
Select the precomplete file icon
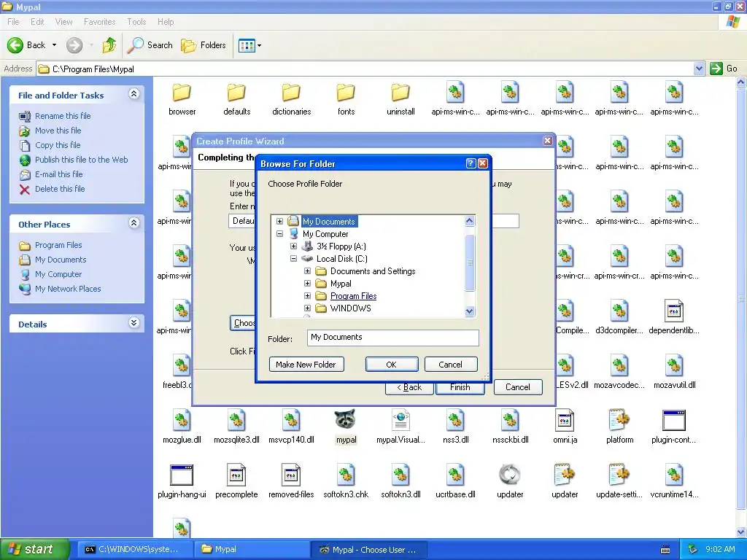(236, 475)
